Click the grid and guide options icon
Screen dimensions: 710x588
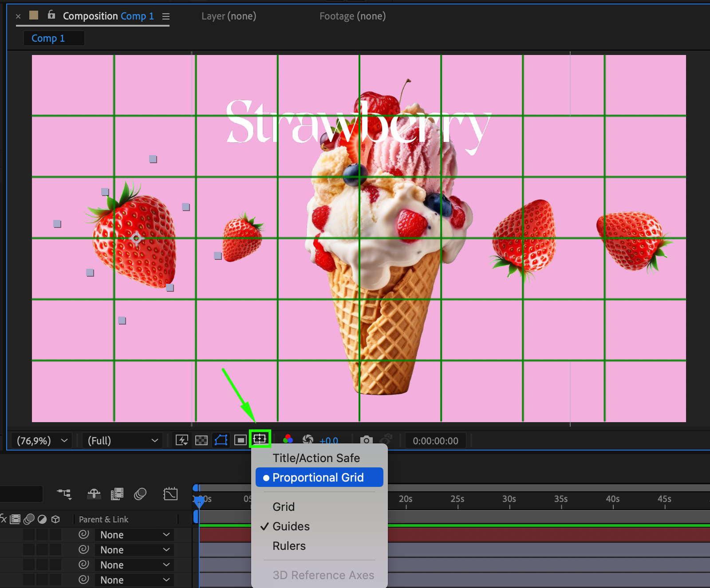click(x=260, y=439)
